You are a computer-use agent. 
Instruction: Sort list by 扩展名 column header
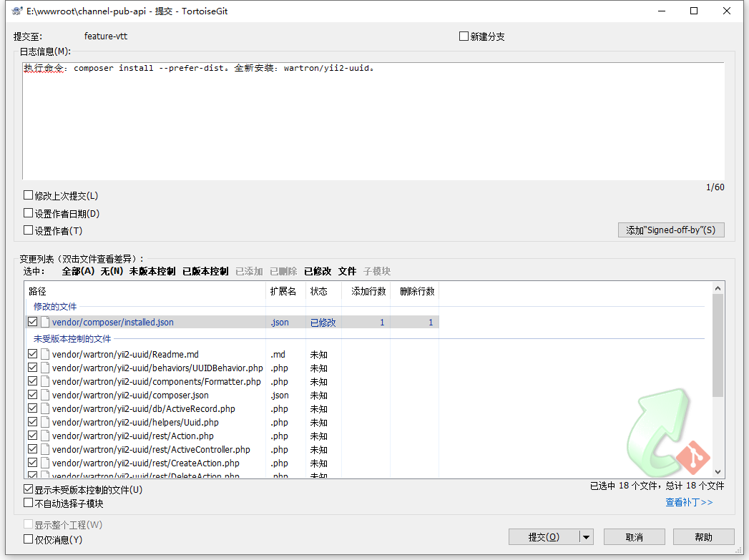[x=285, y=291]
